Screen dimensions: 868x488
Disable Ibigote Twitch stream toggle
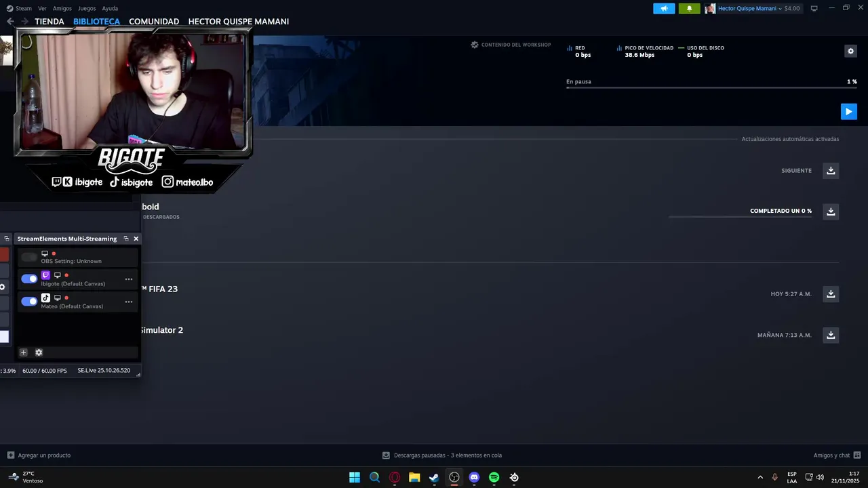[x=29, y=279]
